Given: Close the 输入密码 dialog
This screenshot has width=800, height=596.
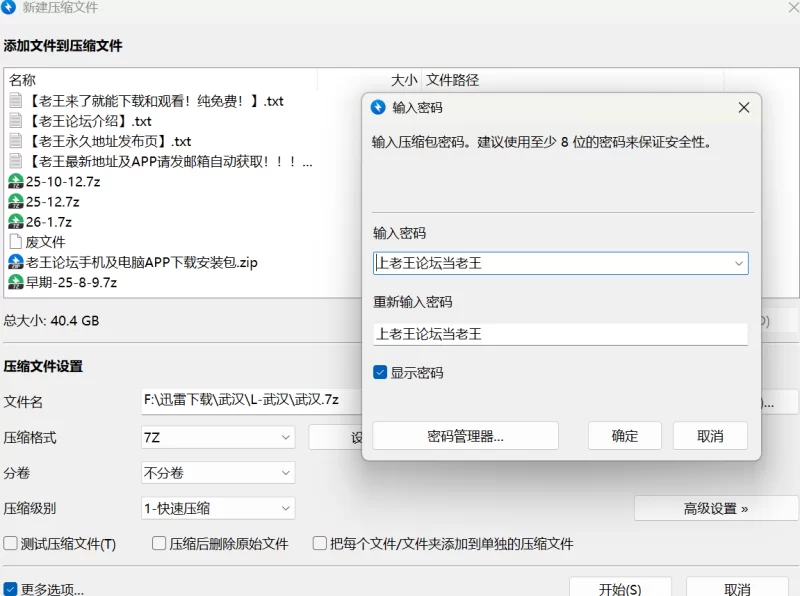Looking at the screenshot, I should tap(744, 108).
